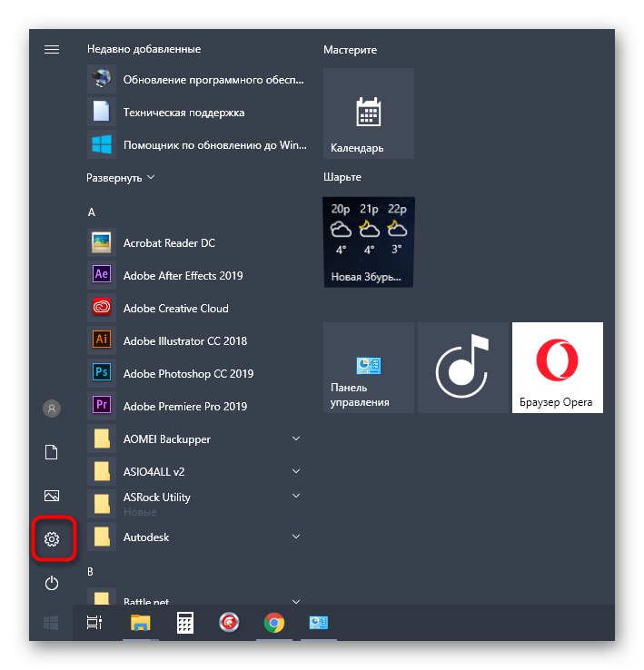Select the Autodesk folder name
644x670 pixels.
coord(146,537)
